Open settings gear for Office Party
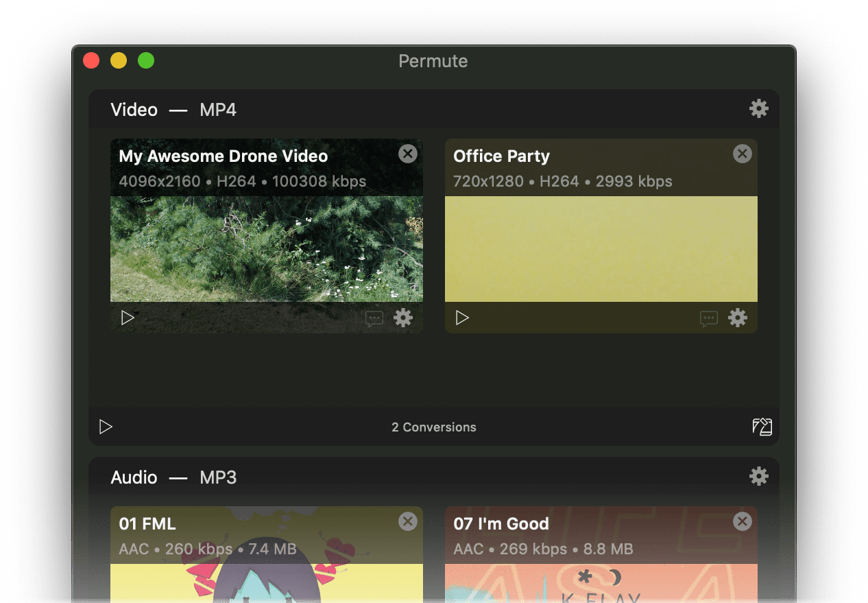Viewport: 868px width, 603px height. (x=737, y=318)
